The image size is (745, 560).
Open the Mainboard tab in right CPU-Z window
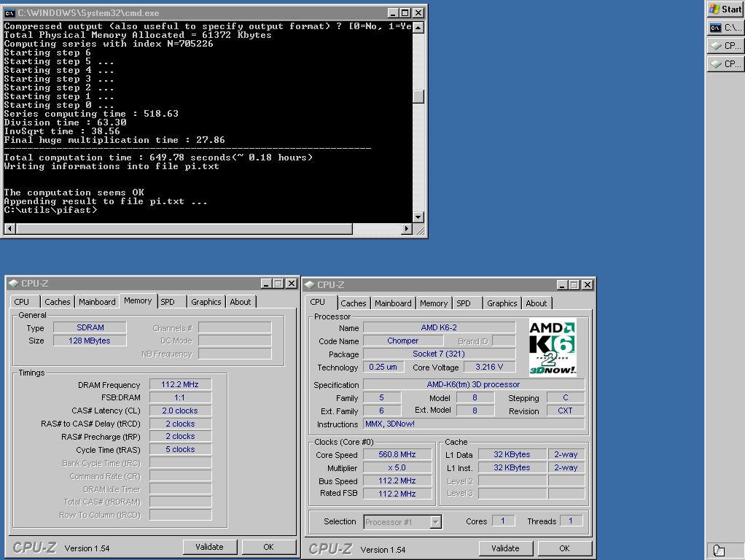(393, 303)
